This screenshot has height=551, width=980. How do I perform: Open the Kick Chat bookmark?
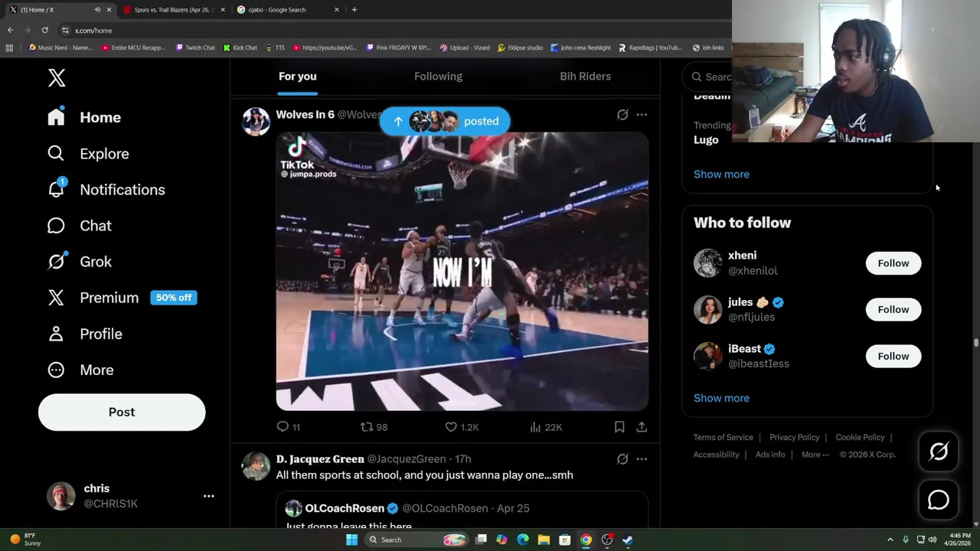click(240, 47)
